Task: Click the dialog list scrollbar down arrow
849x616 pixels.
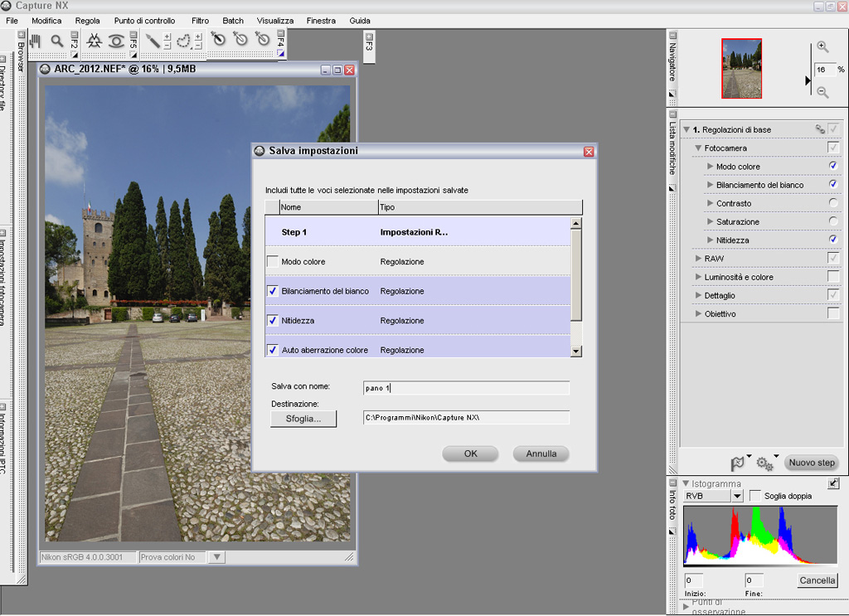Action: click(575, 352)
